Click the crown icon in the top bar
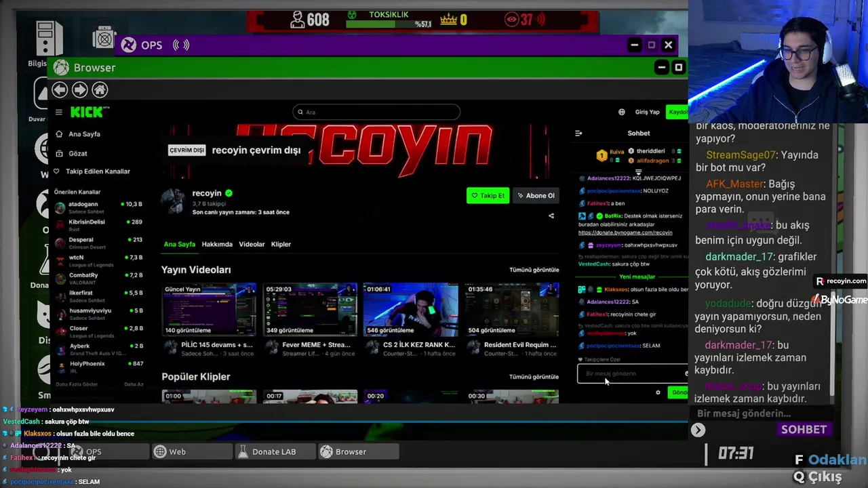 coord(448,20)
